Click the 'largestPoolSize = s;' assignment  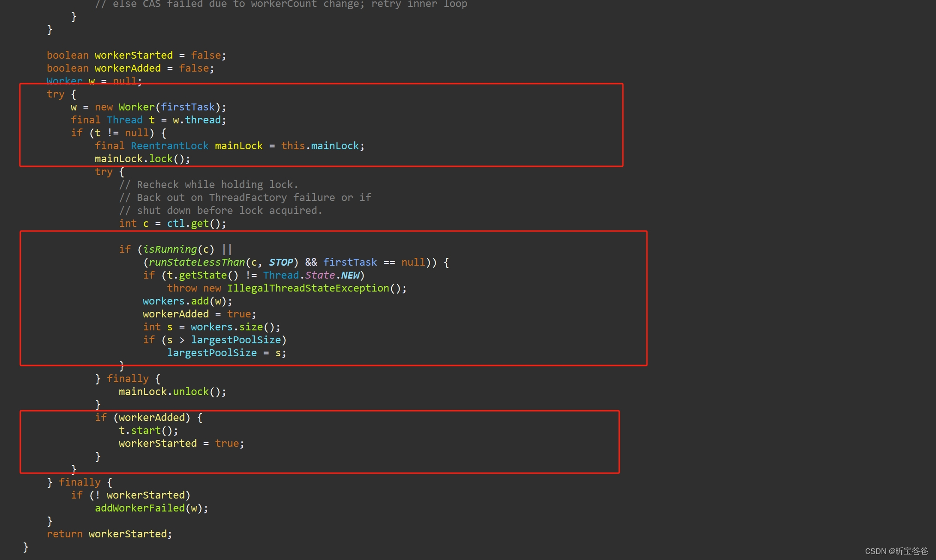point(227,353)
